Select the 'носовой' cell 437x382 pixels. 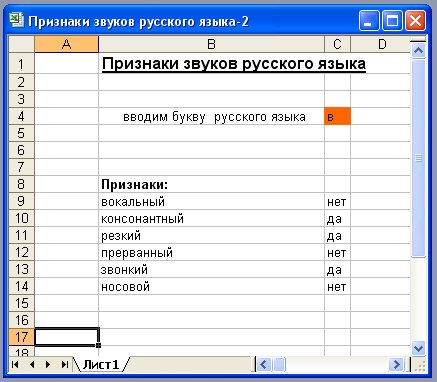point(211,286)
